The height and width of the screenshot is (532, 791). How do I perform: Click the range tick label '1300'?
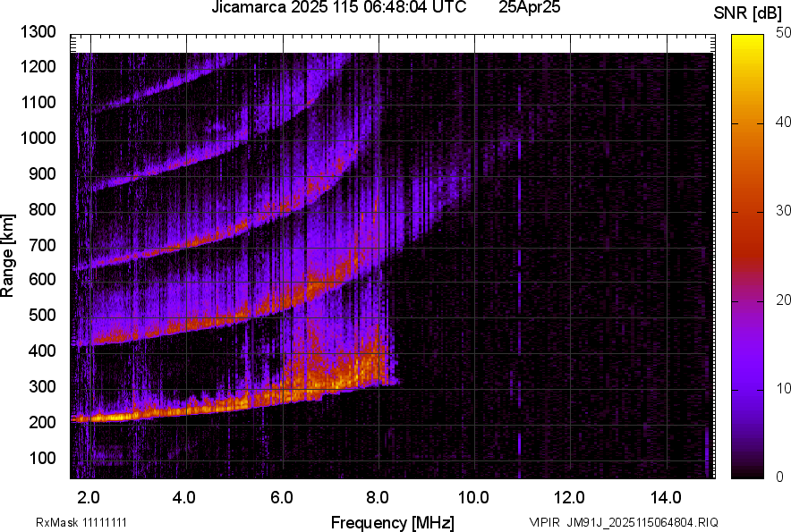(x=38, y=32)
